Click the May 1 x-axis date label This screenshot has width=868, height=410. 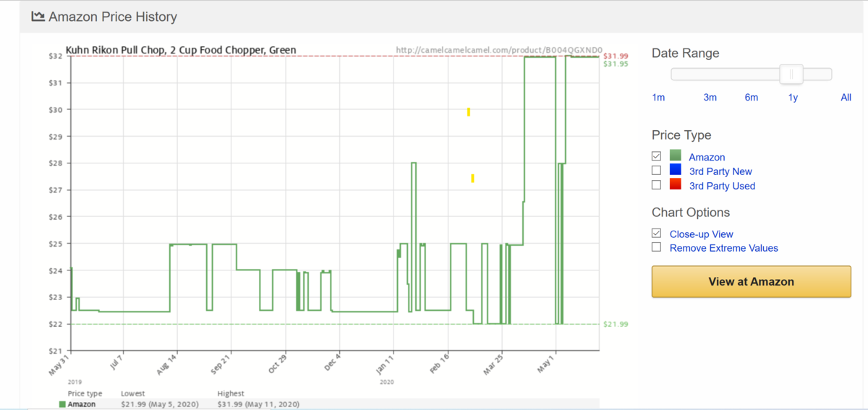coord(547,362)
